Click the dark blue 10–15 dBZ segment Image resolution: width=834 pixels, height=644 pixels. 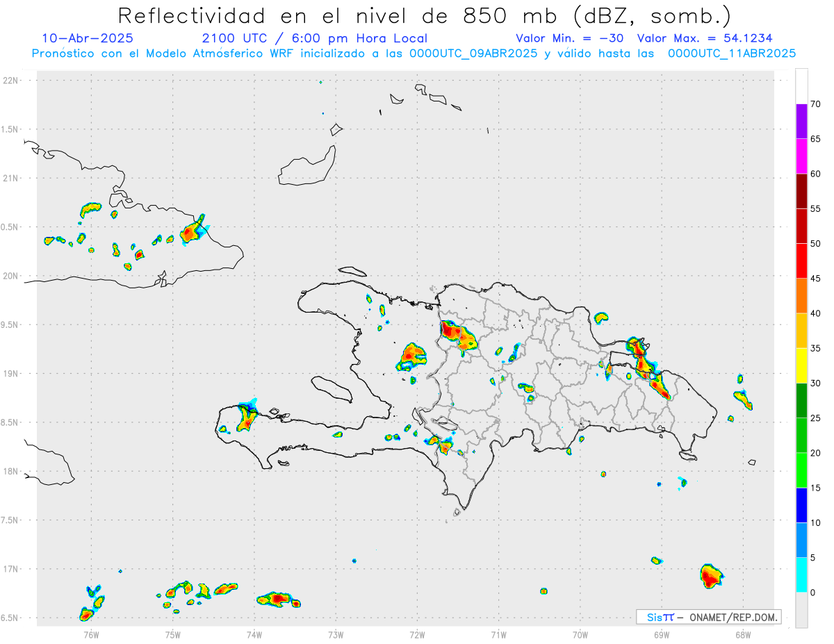tap(801, 506)
